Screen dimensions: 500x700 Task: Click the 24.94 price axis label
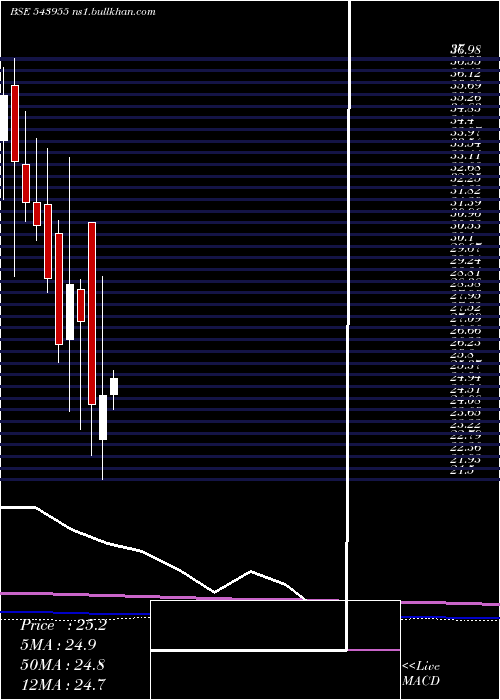pos(465,379)
